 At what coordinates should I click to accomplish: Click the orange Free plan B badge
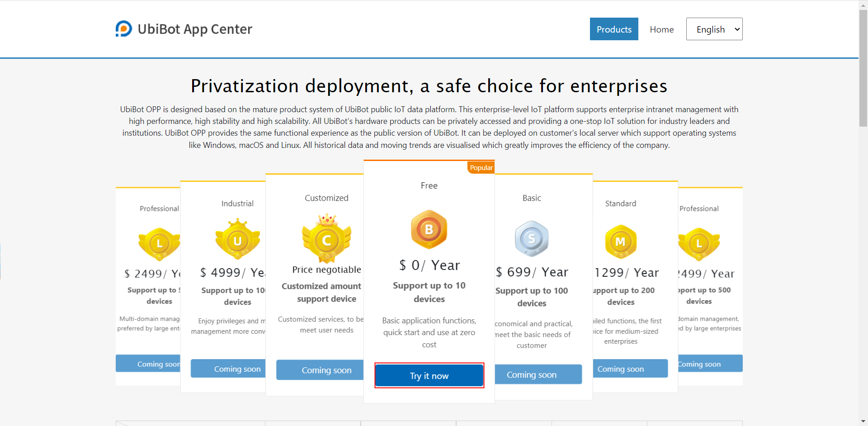[x=429, y=229]
